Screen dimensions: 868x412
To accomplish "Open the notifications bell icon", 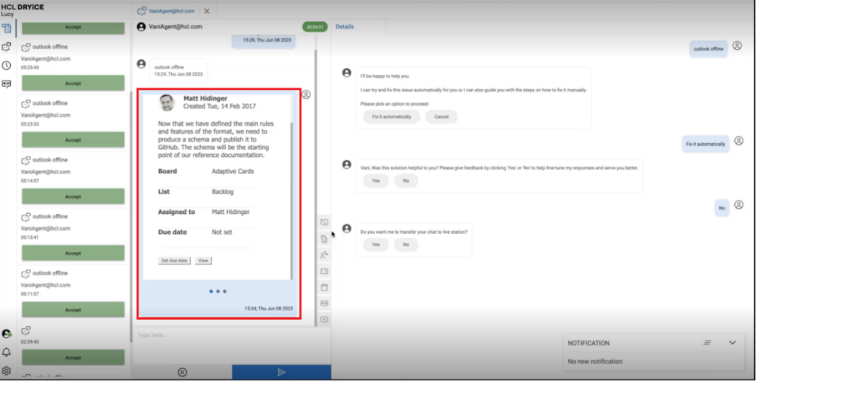I will [x=6, y=353].
